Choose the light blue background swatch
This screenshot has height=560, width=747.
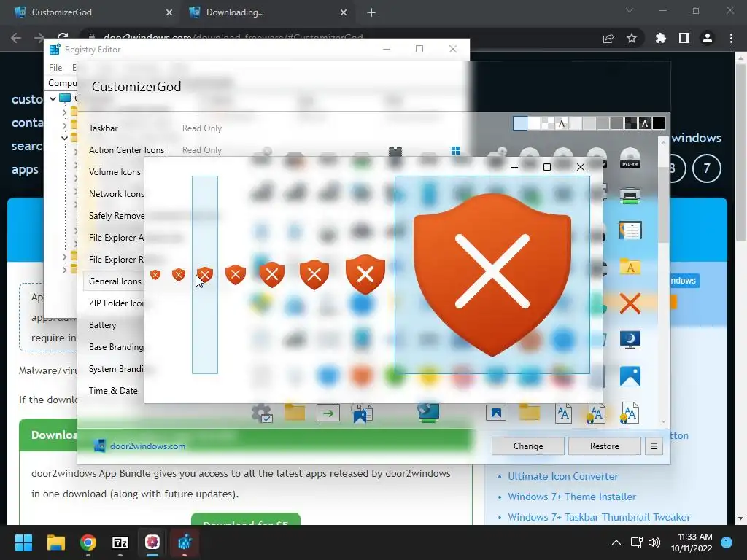tap(519, 123)
